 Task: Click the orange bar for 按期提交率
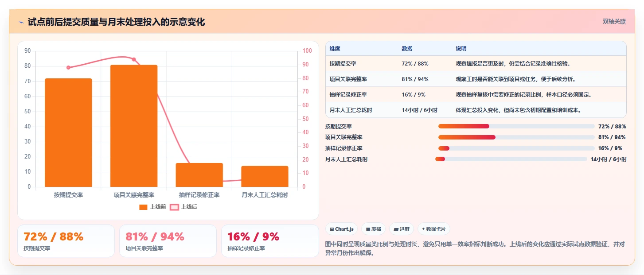pos(68,133)
